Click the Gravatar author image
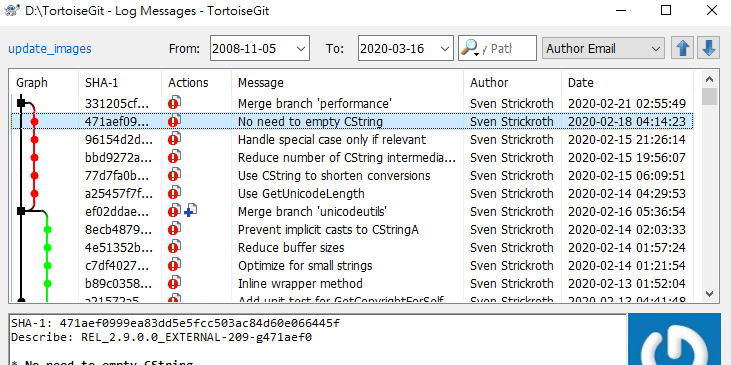Image resolution: width=731 pixels, height=365 pixels. tap(674, 339)
